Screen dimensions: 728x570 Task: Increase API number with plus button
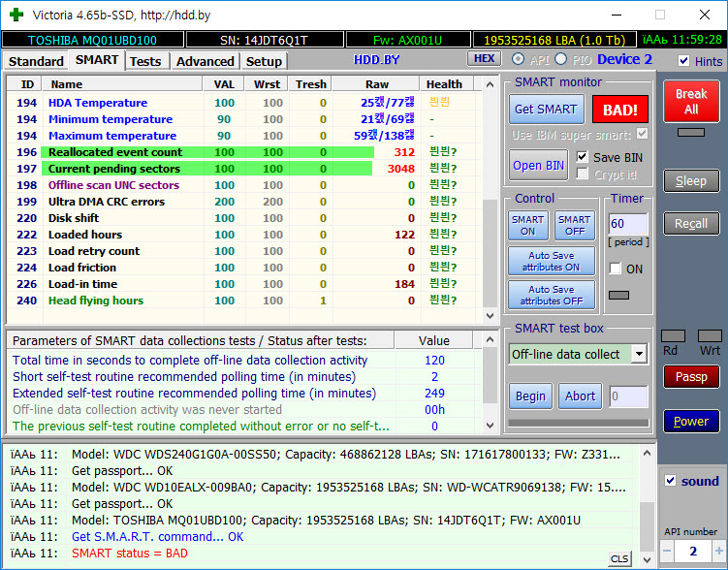(719, 551)
